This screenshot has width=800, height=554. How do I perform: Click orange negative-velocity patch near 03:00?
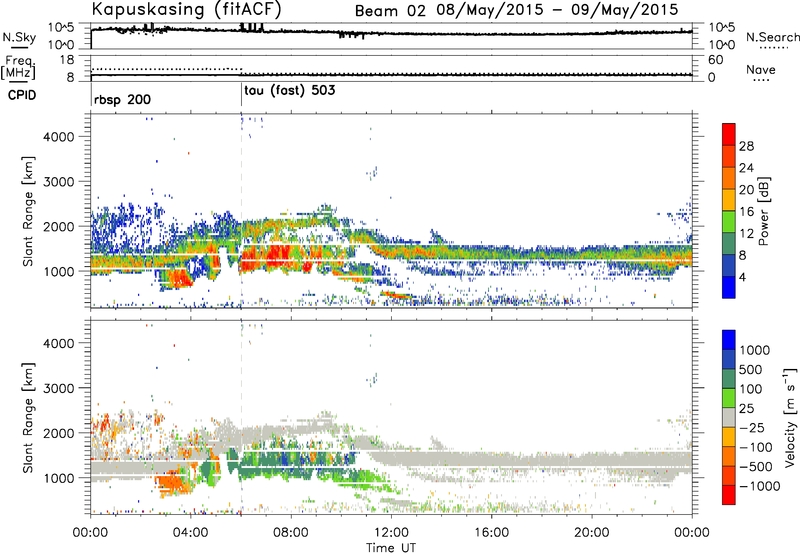coord(173,484)
